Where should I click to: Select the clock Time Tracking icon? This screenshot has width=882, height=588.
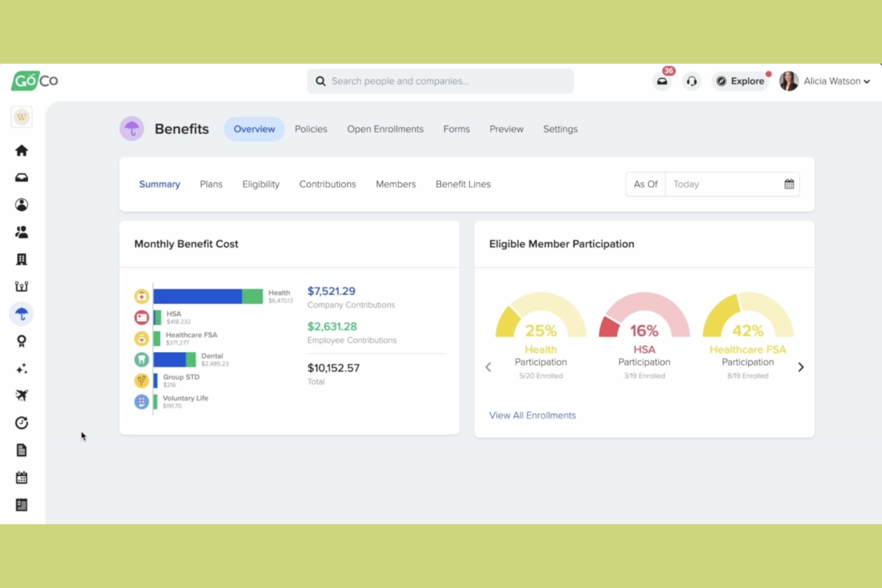[x=21, y=422]
